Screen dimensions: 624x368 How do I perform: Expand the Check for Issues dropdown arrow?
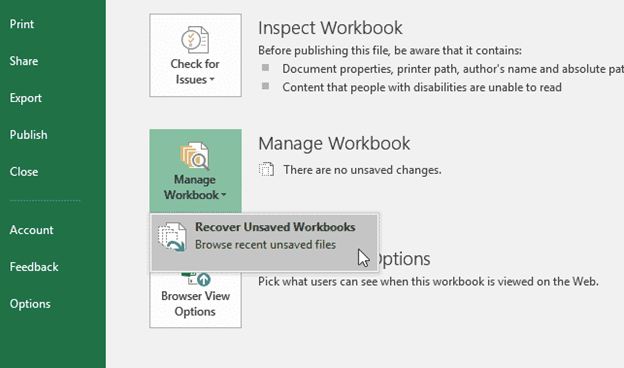click(212, 80)
